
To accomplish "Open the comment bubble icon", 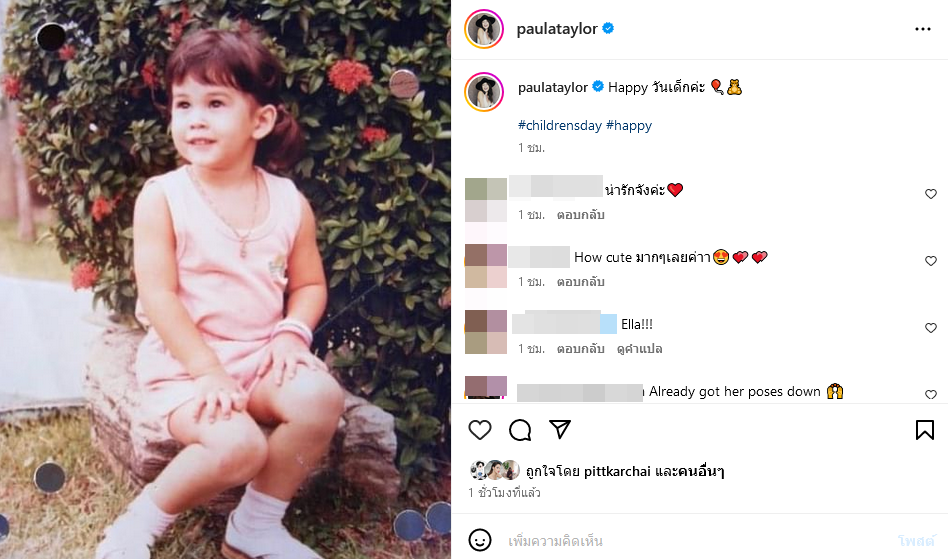I will pos(520,430).
